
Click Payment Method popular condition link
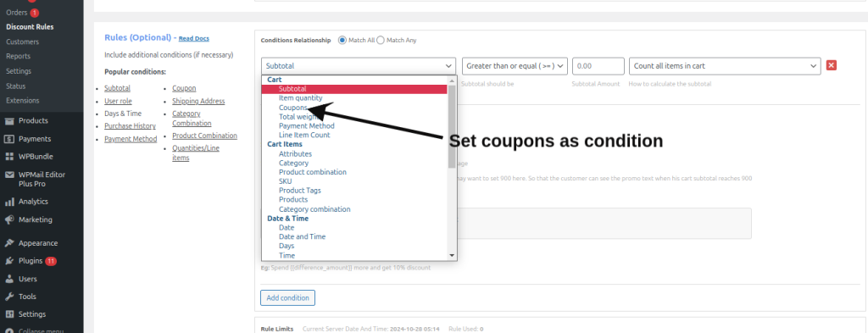click(131, 139)
